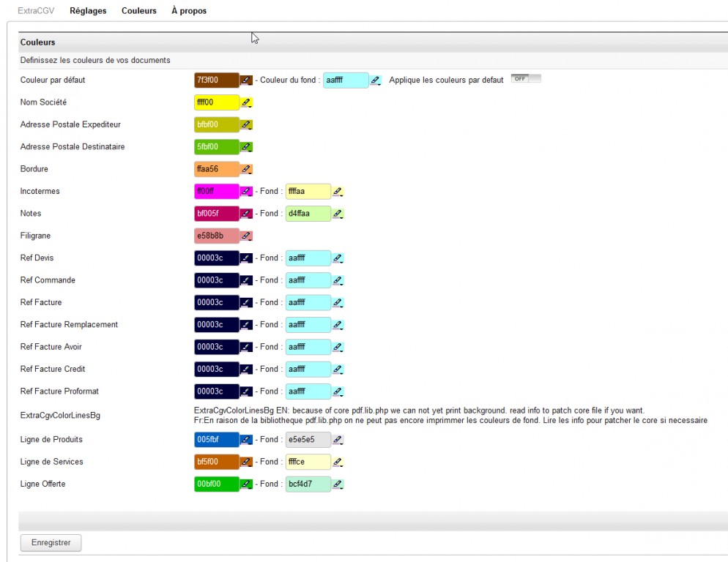The width and height of the screenshot is (728, 562).
Task: Click picker icon for Adresse Postale Destinataire
Action: [246, 147]
